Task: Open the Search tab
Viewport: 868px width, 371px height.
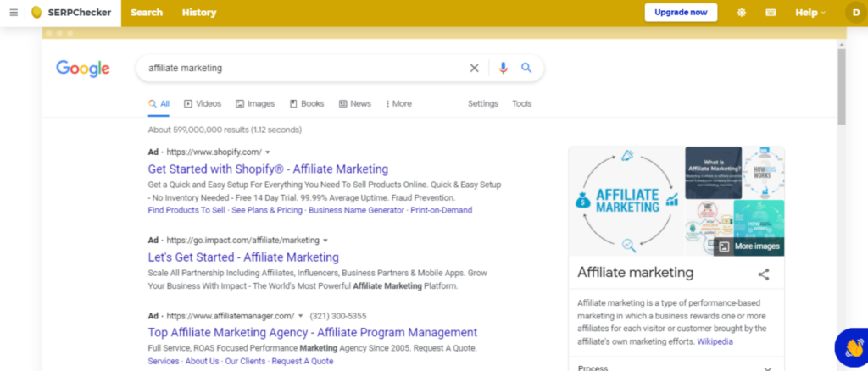Action: point(147,13)
